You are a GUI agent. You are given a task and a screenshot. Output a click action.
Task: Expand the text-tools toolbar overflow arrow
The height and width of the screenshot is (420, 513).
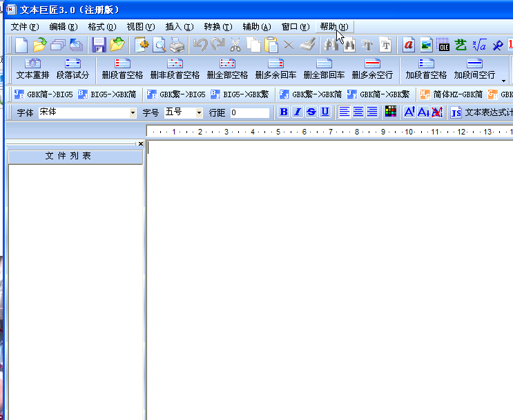pos(503,81)
